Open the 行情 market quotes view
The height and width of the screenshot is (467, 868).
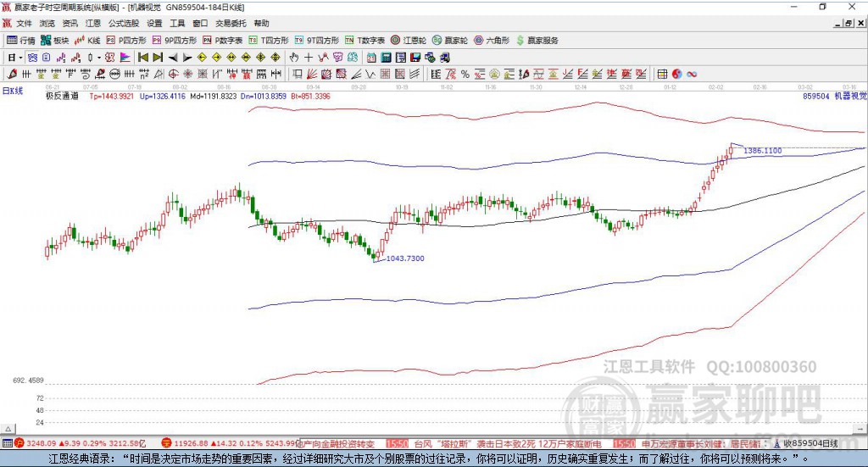(21, 40)
